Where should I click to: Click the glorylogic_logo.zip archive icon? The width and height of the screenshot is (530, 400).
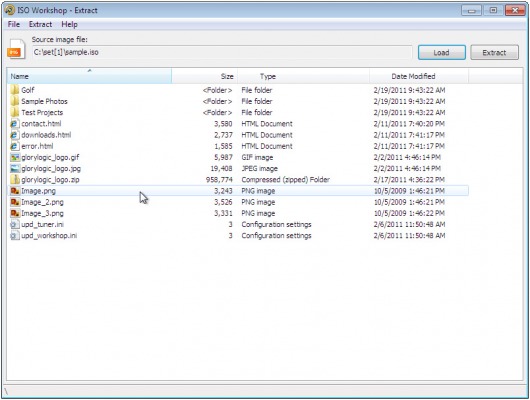pos(15,180)
